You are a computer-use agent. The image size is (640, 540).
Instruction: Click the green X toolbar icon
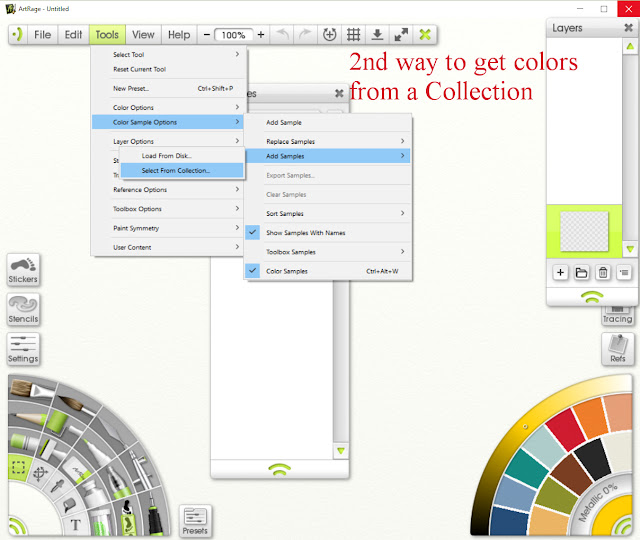point(425,35)
